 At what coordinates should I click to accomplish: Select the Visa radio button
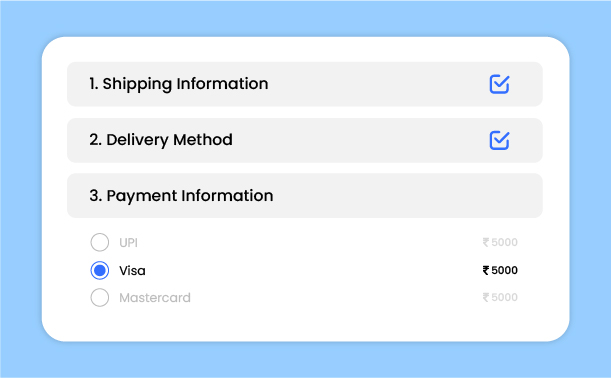100,270
